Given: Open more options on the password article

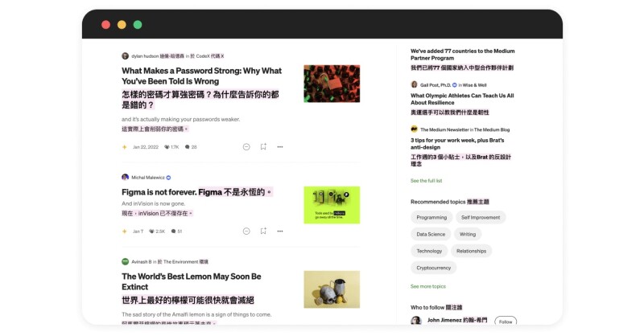Looking at the screenshot, I should pos(280,147).
